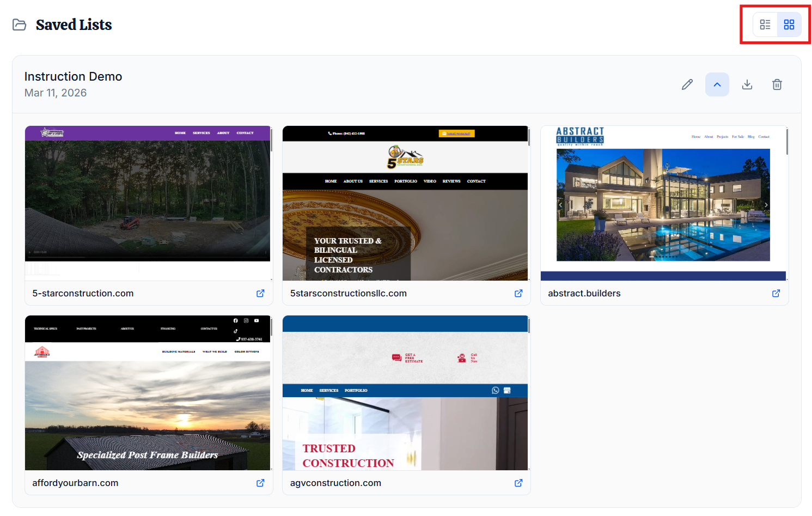
Task: Rename the Instruction Demo list using the pencil icon
Action: click(687, 84)
